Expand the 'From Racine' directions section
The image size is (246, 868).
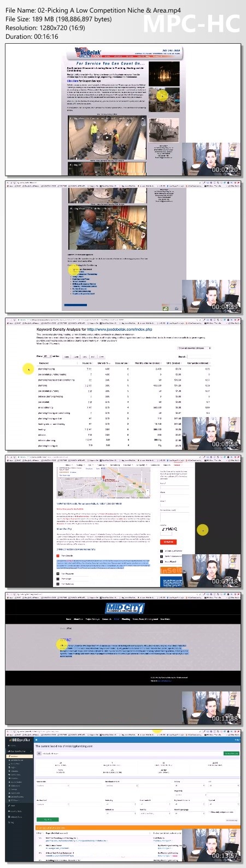(x=66, y=573)
